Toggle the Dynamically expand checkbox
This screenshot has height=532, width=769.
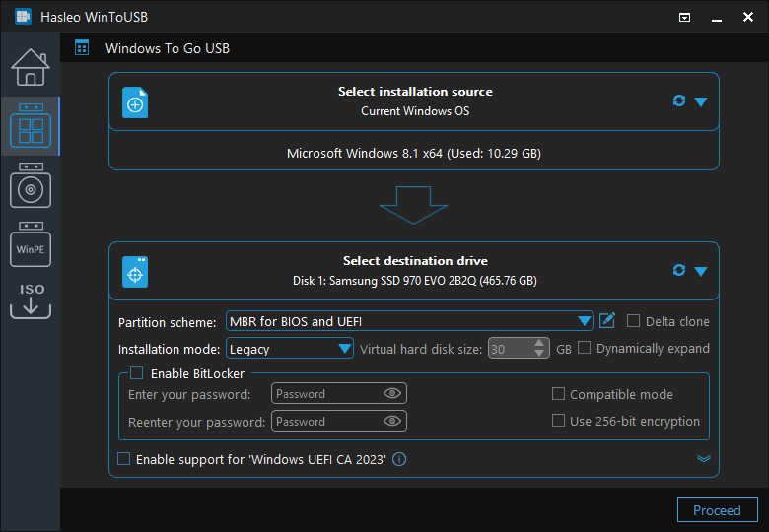click(584, 348)
